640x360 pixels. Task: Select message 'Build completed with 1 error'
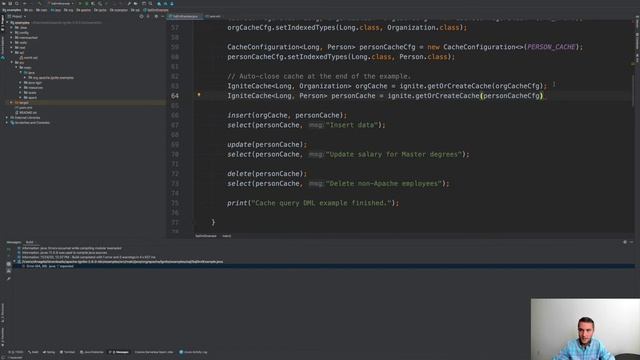tap(87, 257)
